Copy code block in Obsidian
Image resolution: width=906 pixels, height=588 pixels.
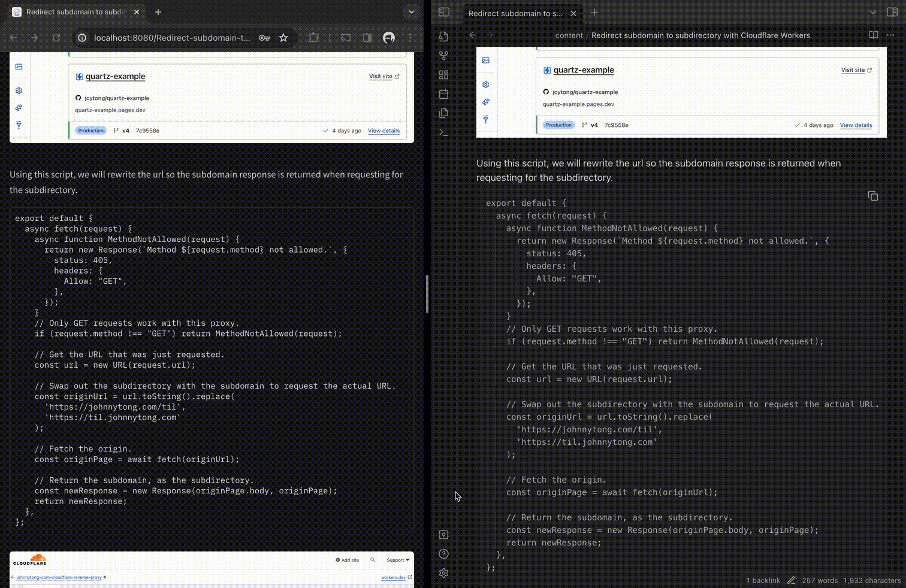pos(873,196)
